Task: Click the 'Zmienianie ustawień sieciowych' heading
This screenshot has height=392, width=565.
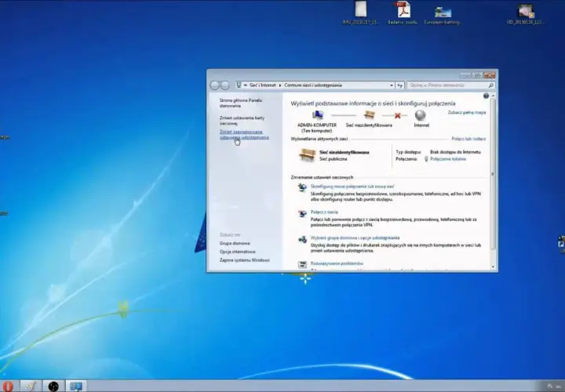Action: (322, 177)
